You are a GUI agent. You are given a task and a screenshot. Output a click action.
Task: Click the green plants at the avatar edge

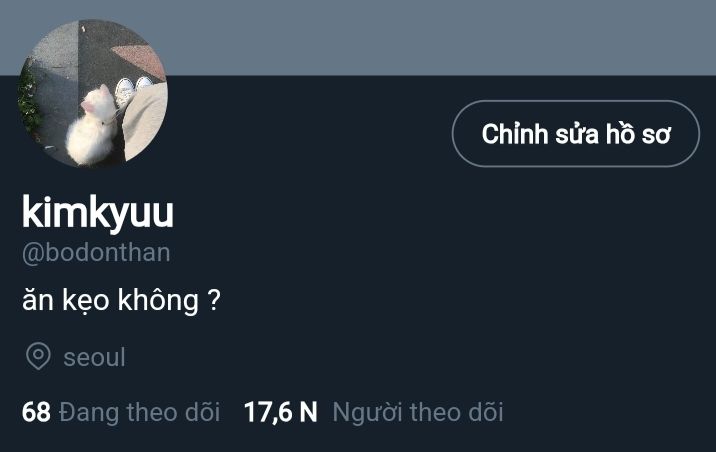[29, 101]
